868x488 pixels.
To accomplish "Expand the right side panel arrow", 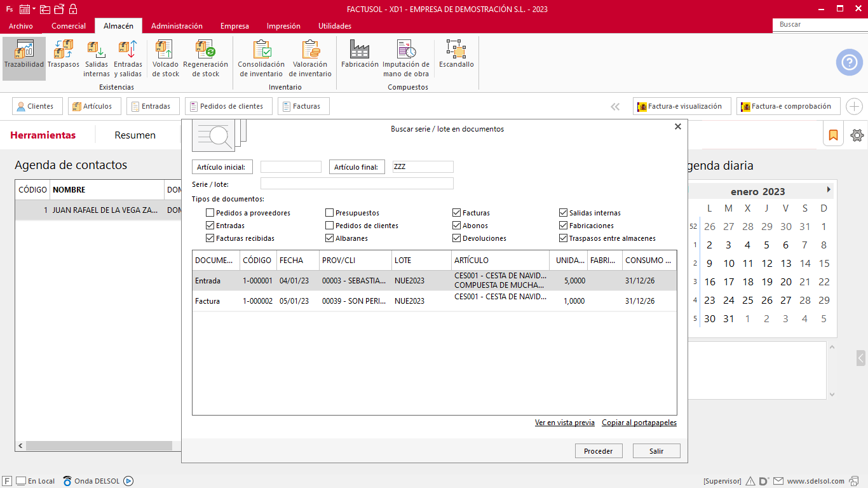I will point(861,358).
